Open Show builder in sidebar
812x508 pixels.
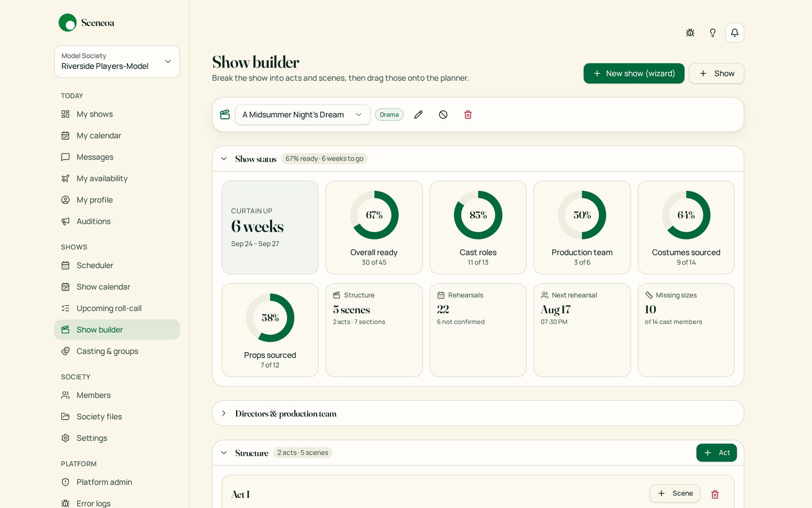[117, 330]
